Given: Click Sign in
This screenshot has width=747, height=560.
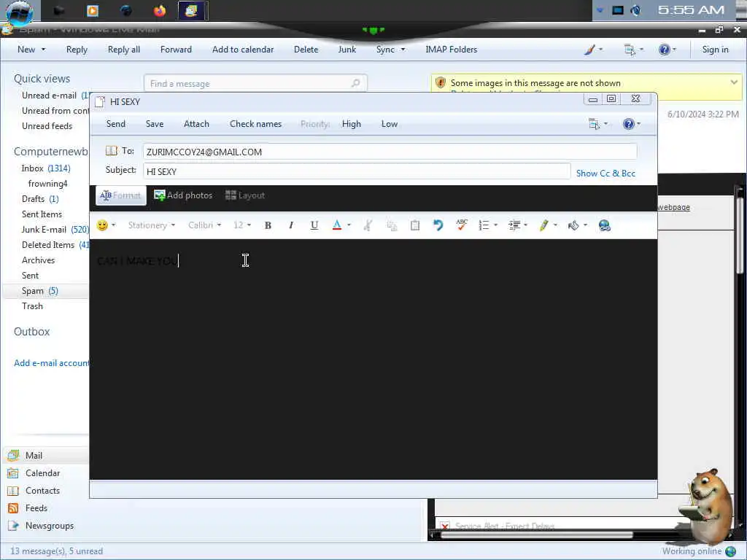Looking at the screenshot, I should pos(715,50).
